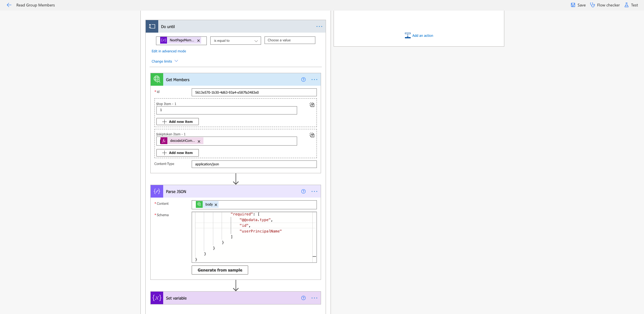Add new item under $top

tap(178, 122)
